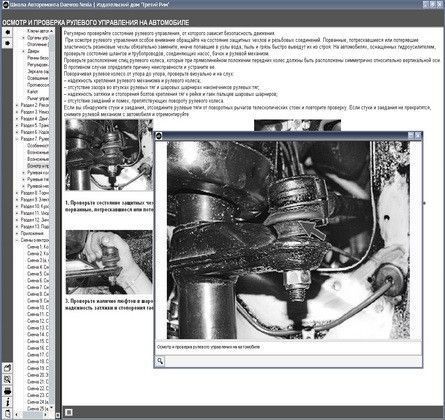Collapse the Раздел 7 tree node

click(x=17, y=139)
